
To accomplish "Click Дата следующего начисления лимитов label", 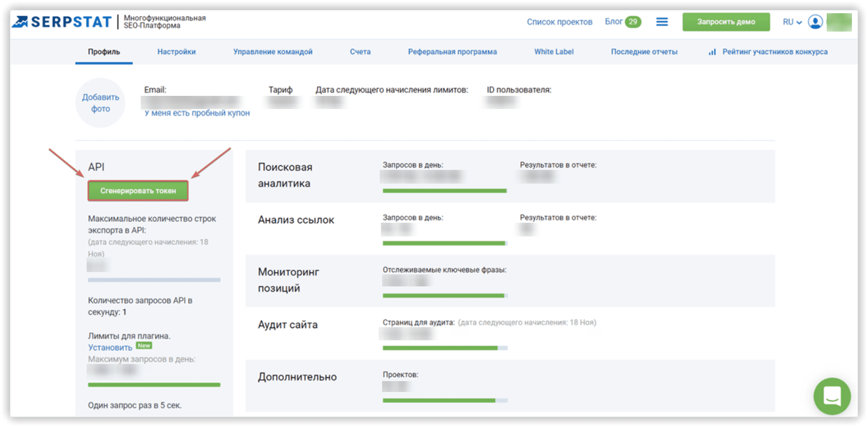I will (x=392, y=90).
